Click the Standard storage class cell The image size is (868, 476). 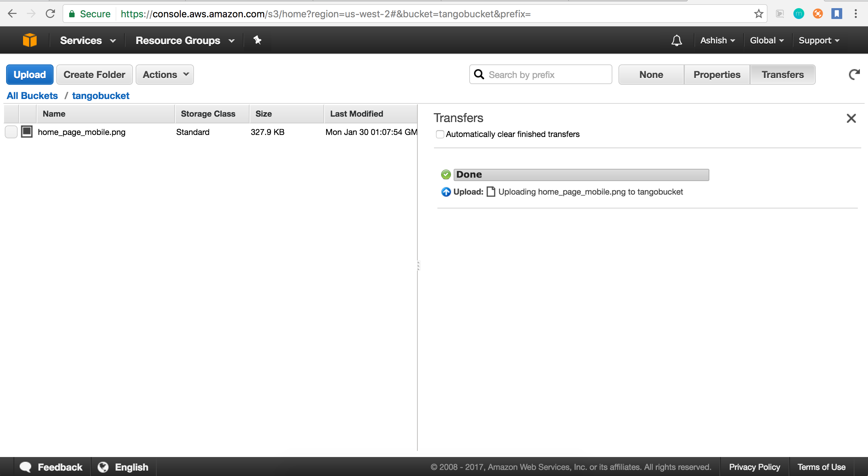coord(193,132)
